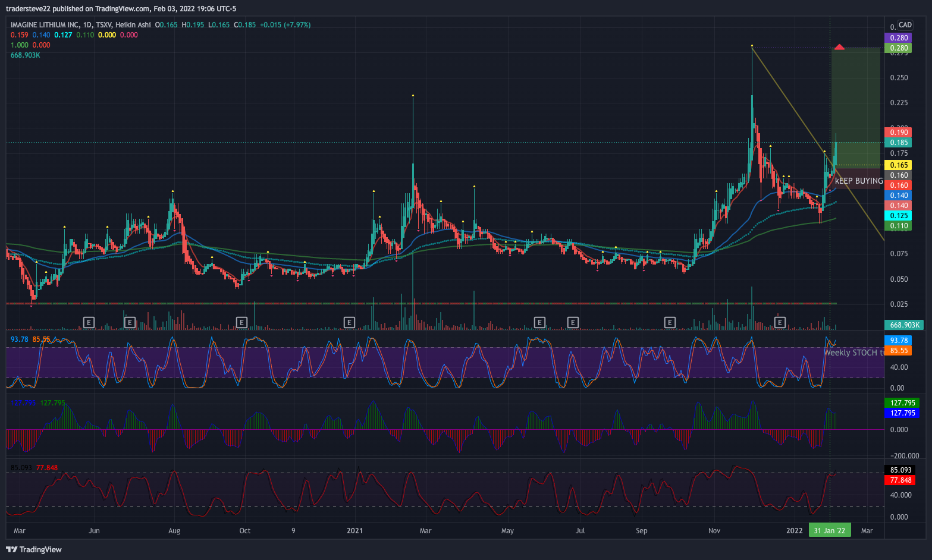Open the E earnings marker nearest the Oct axis label
Screen dimensions: 932x560
[x=241, y=322]
